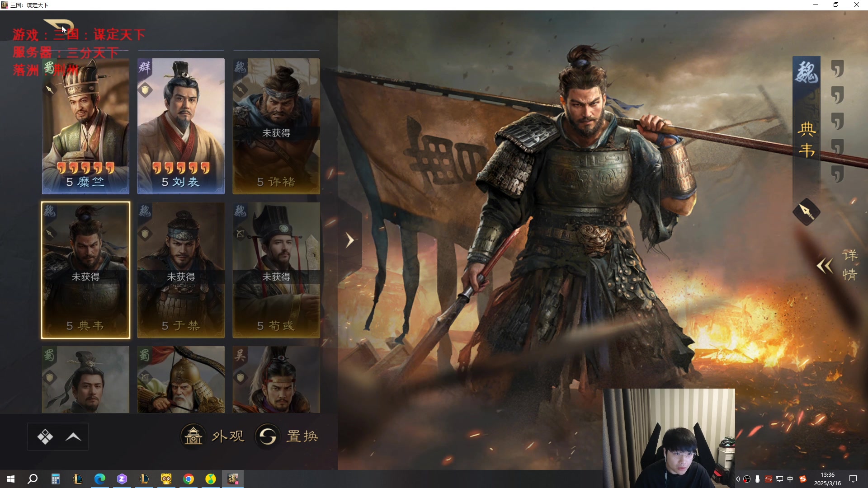Select the 糜竺 hero card

click(85, 126)
